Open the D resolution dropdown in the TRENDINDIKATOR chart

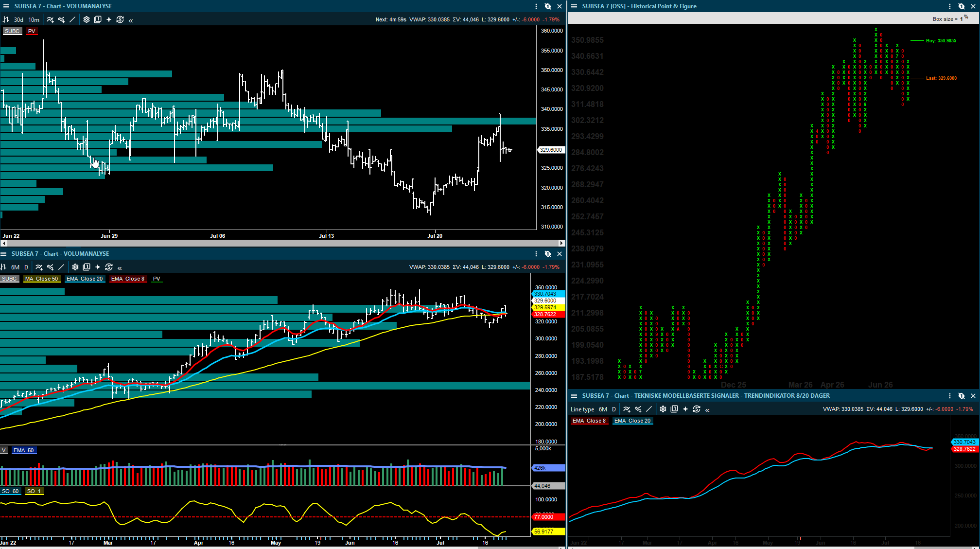614,409
